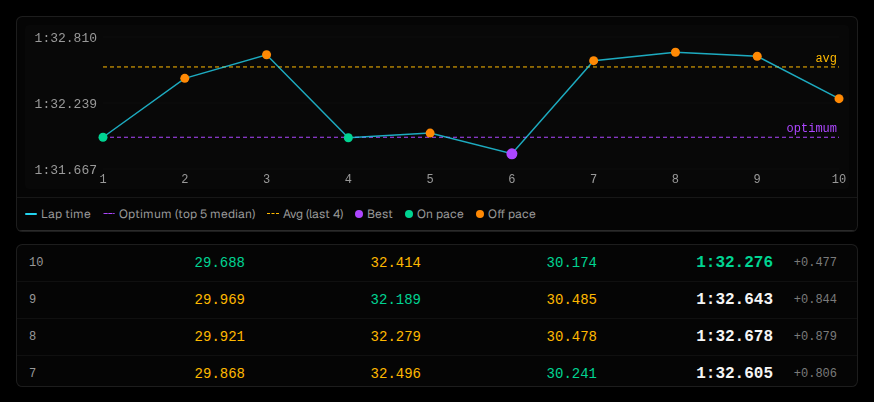The width and height of the screenshot is (874, 402).
Task: Click sector time 29.921
Action: pos(220,337)
